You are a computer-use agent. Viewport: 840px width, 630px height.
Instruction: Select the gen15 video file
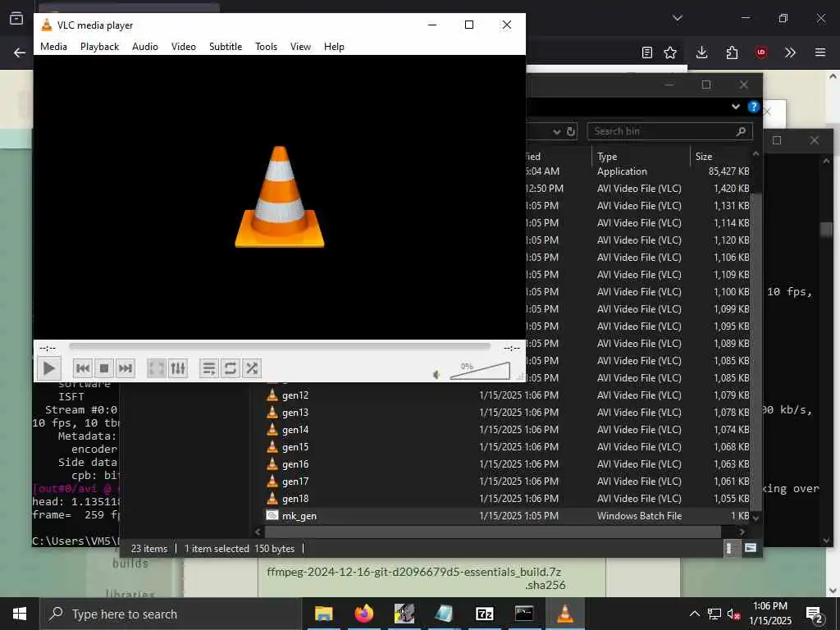(295, 447)
